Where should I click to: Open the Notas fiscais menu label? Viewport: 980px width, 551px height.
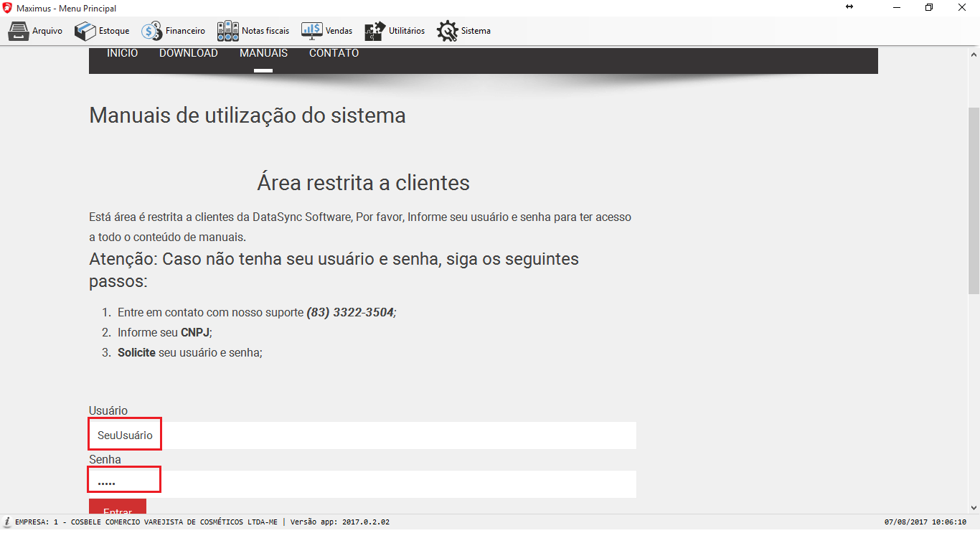point(265,31)
